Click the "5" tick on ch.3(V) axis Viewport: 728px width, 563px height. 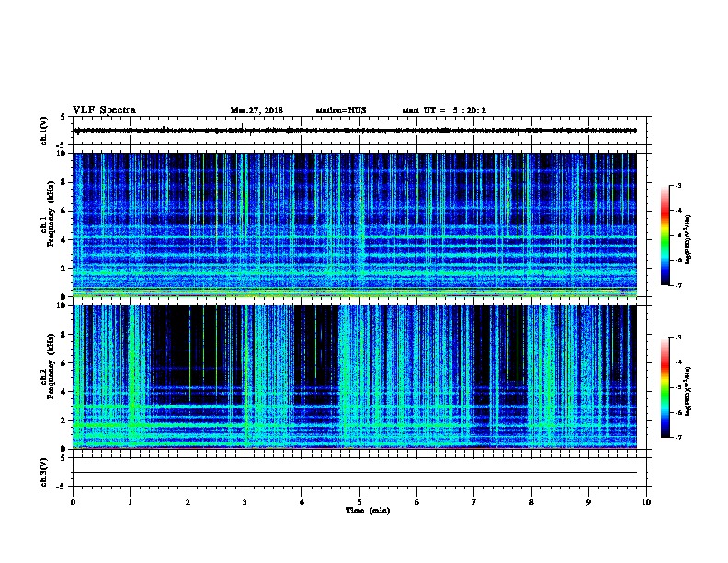tap(63, 457)
